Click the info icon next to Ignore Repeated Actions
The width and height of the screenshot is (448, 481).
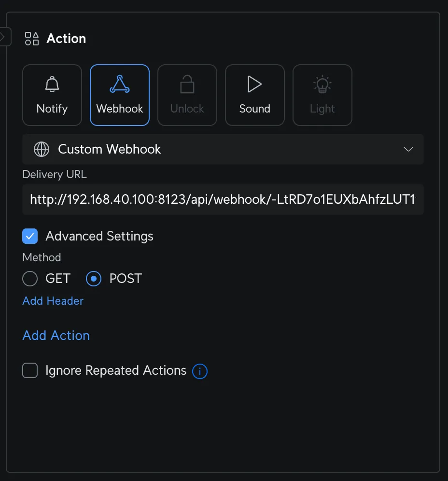(200, 370)
